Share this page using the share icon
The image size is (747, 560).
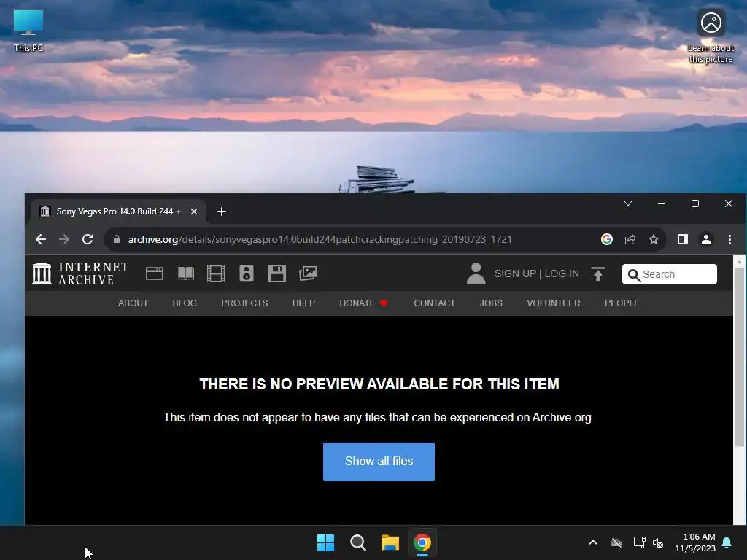630,239
